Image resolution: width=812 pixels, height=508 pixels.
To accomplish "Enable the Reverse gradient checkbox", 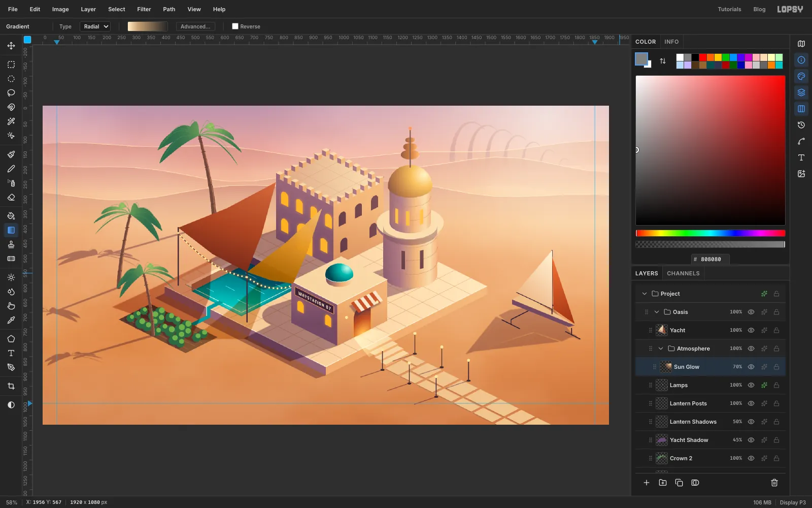I will (x=235, y=26).
